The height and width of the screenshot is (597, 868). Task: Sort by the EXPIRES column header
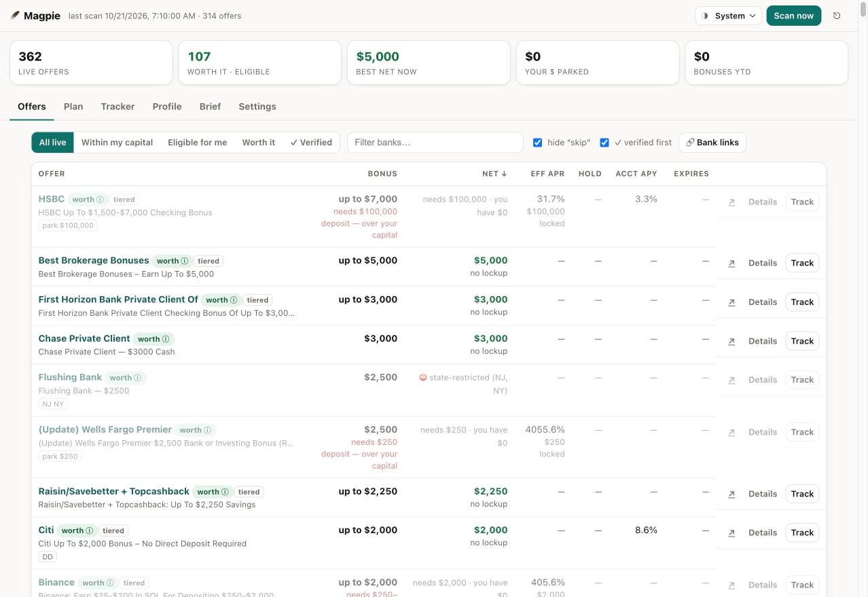point(691,174)
